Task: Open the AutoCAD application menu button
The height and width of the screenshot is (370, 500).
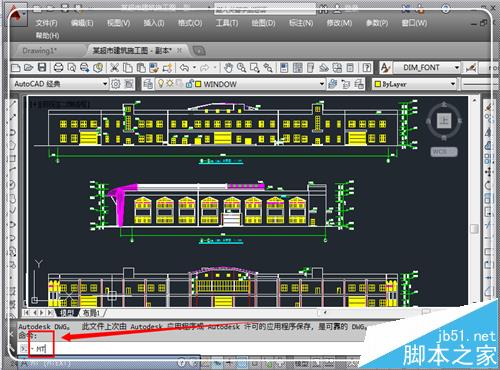Action: (x=15, y=15)
